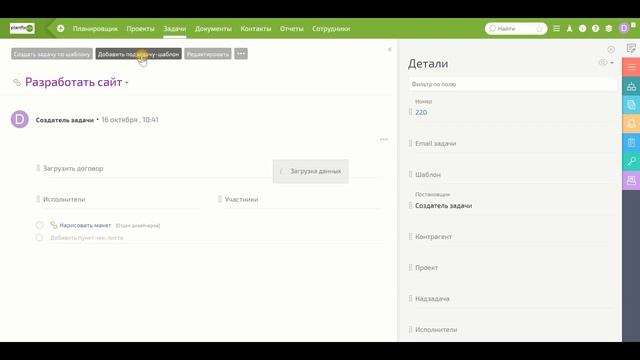Collapse the task panel with arrow

(389, 49)
